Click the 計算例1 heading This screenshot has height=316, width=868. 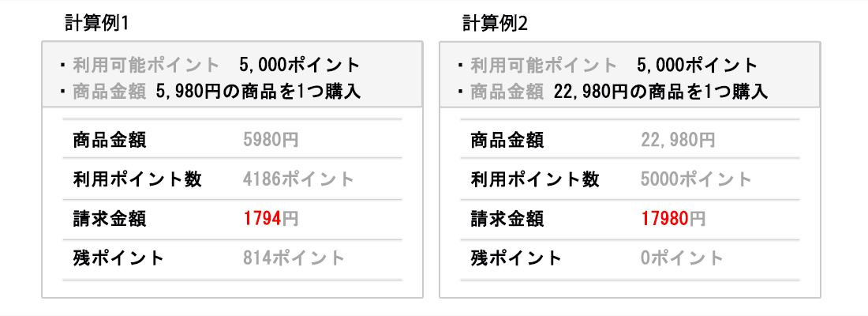pyautogui.click(x=96, y=23)
